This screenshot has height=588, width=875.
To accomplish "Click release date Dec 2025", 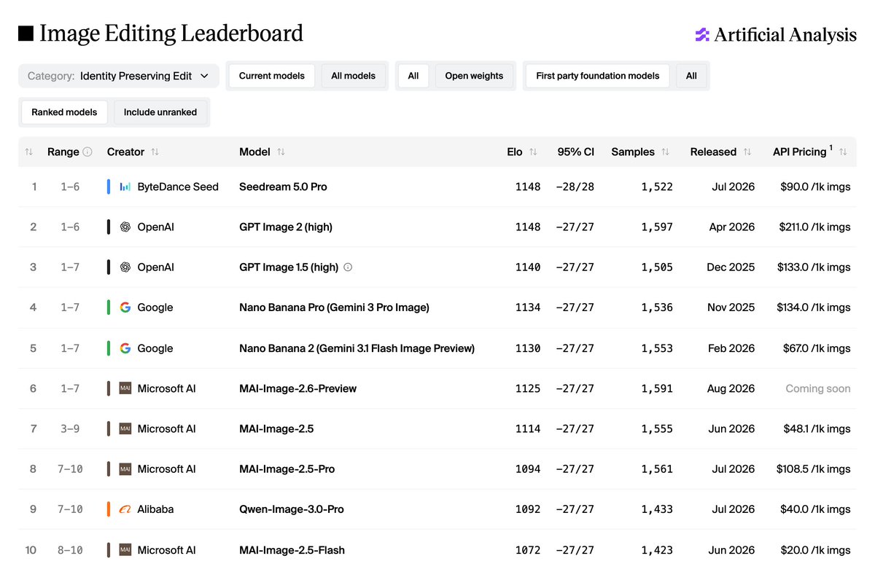I will (x=731, y=267).
